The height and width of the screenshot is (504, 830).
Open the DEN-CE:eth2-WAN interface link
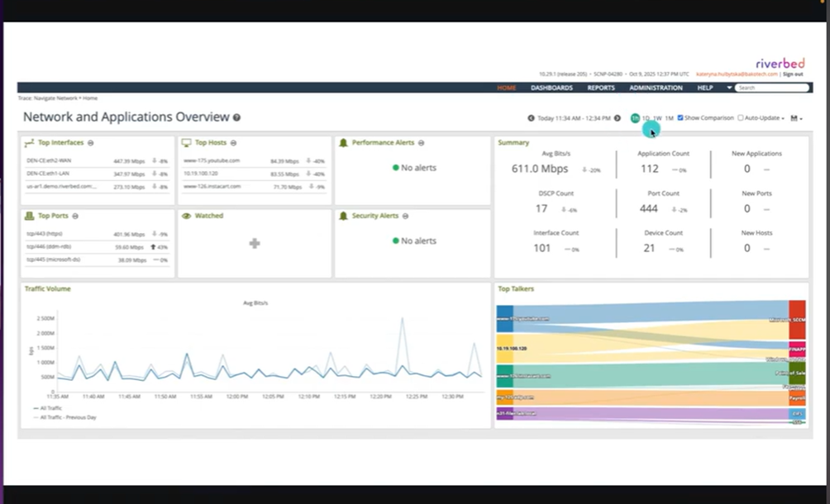pyautogui.click(x=48, y=161)
